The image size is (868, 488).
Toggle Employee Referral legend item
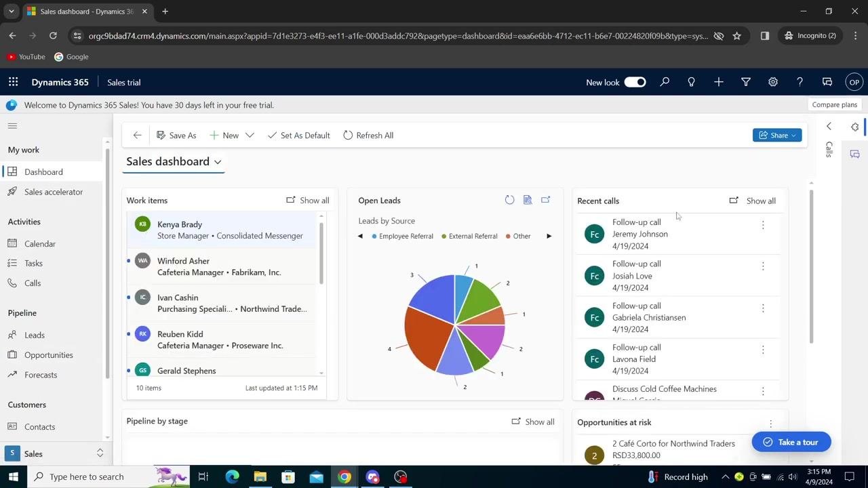(402, 236)
